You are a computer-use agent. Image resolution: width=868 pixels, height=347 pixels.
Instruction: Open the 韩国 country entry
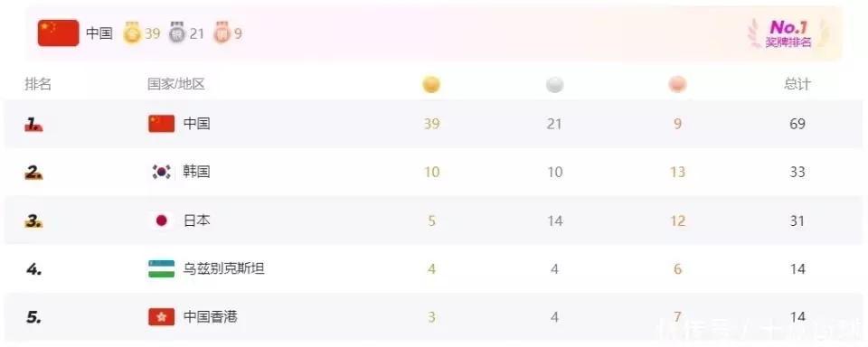tap(196, 172)
